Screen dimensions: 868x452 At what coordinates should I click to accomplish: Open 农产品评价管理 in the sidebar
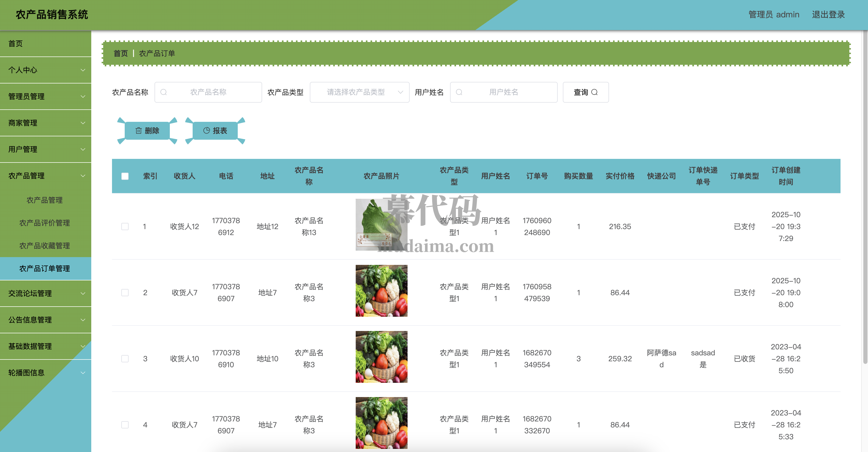point(45,223)
